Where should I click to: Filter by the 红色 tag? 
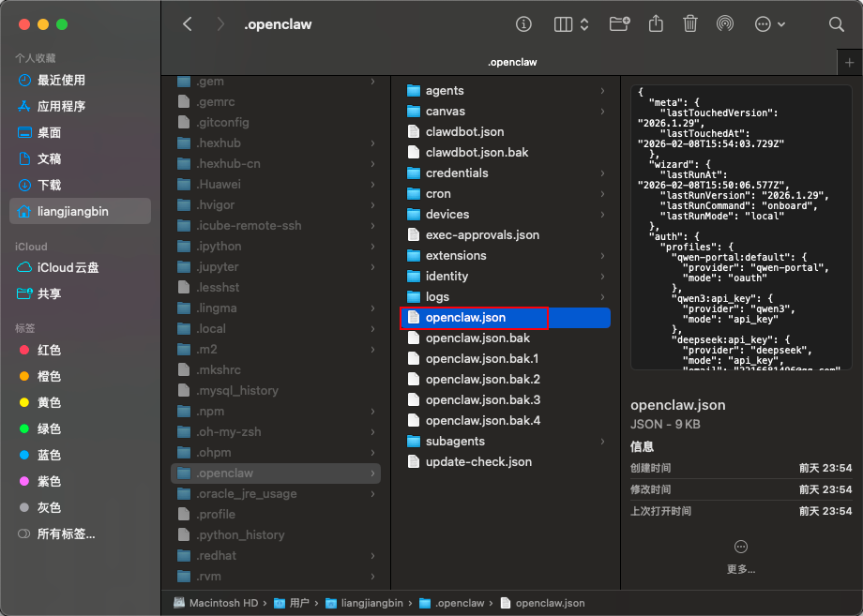click(x=81, y=351)
